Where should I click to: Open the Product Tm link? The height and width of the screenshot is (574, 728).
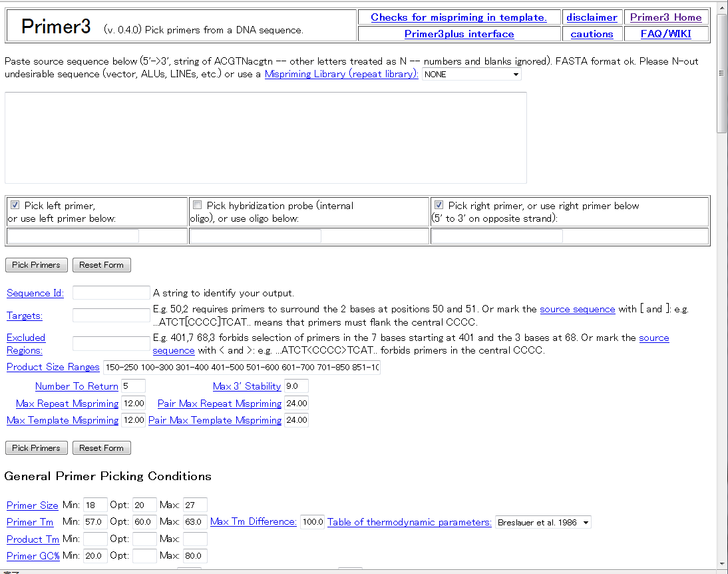pos(33,539)
